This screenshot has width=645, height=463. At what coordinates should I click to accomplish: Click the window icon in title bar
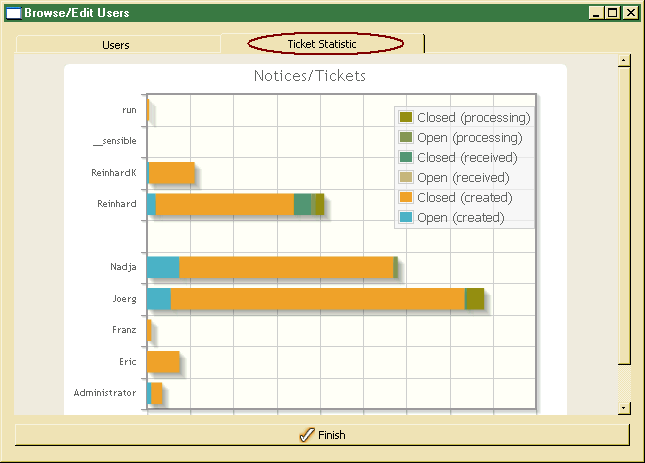(13, 13)
